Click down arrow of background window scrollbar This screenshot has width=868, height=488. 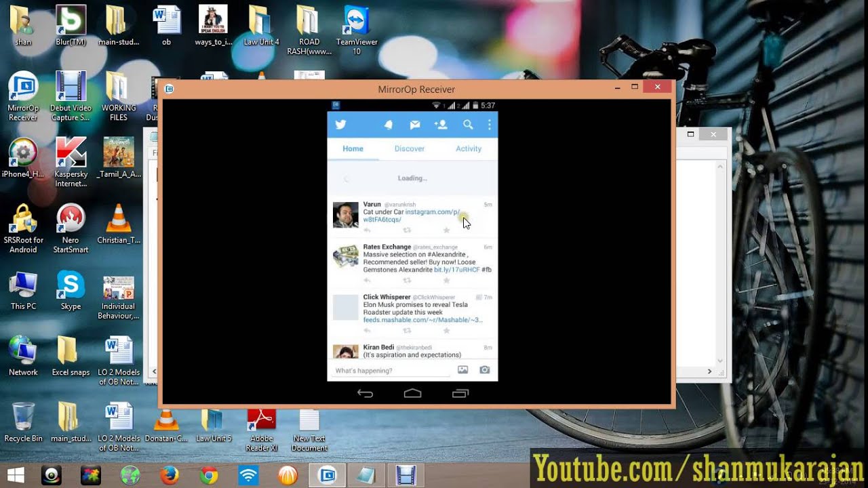(720, 361)
